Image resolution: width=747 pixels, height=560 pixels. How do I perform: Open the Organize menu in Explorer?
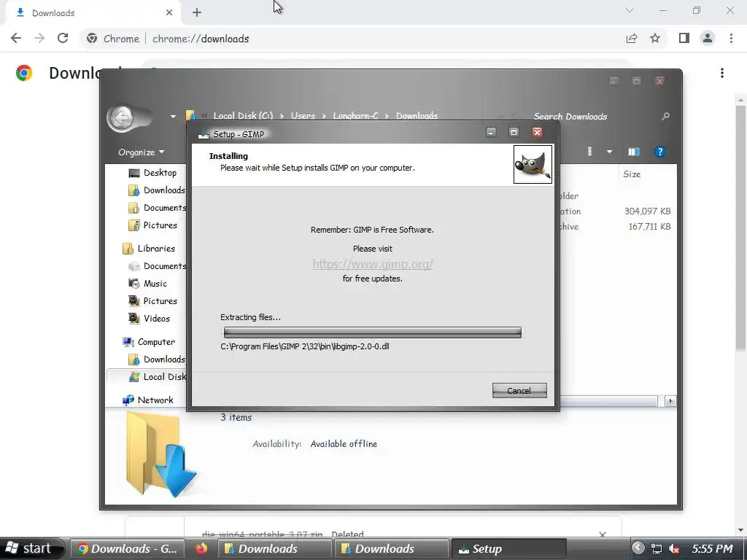tap(141, 152)
